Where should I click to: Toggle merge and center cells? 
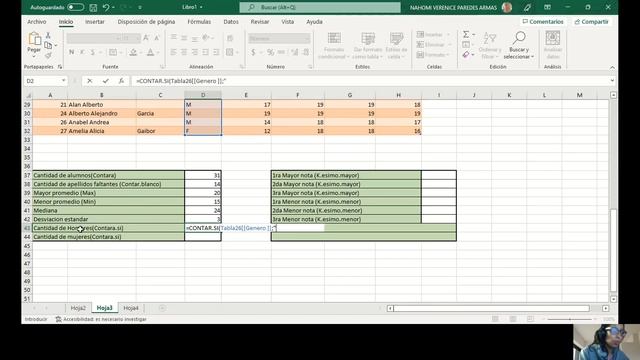tap(230, 52)
